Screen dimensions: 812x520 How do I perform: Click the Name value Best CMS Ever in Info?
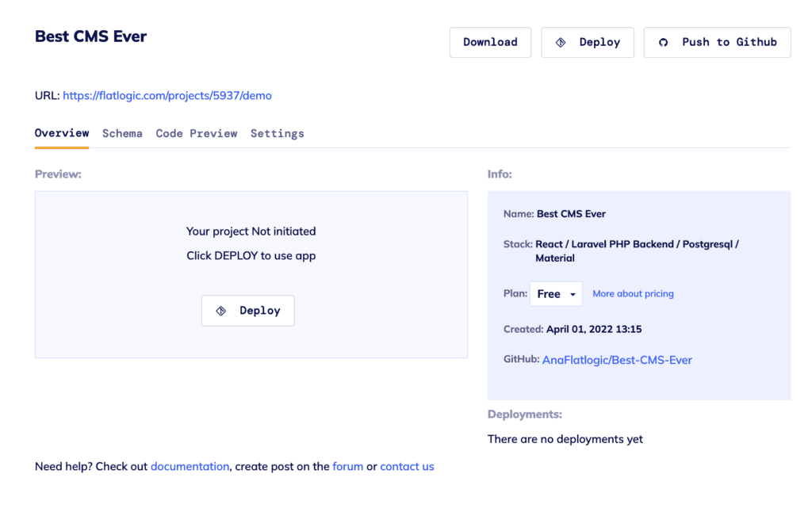571,214
